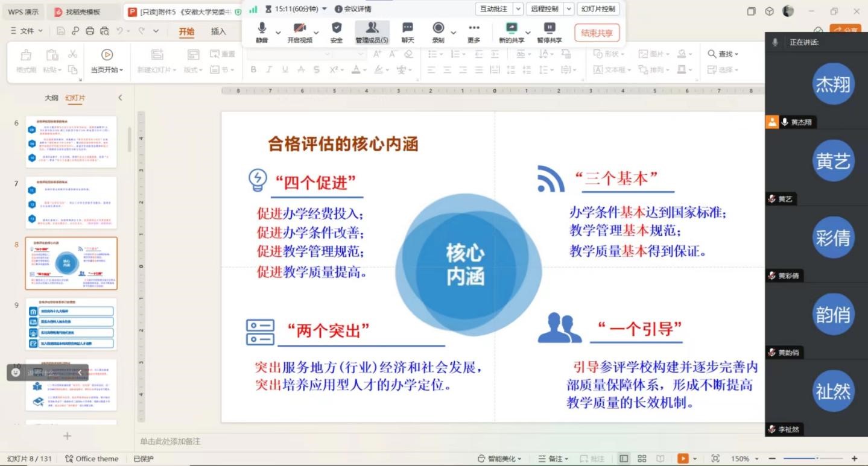Expand the recording options arrow
Screen dimensions: 868x466
pos(454,33)
